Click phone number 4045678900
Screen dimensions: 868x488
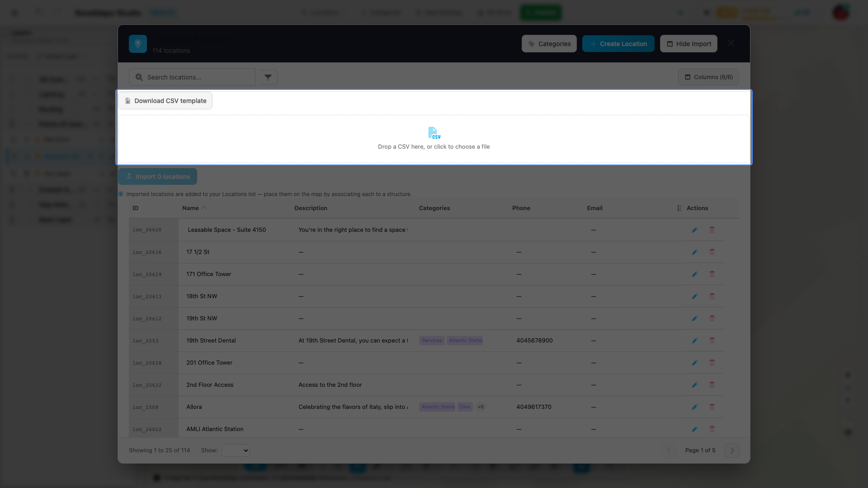pyautogui.click(x=534, y=341)
